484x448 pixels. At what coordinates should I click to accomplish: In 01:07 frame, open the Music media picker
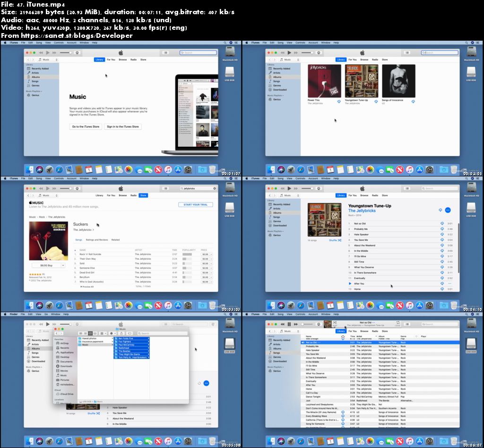48,60
